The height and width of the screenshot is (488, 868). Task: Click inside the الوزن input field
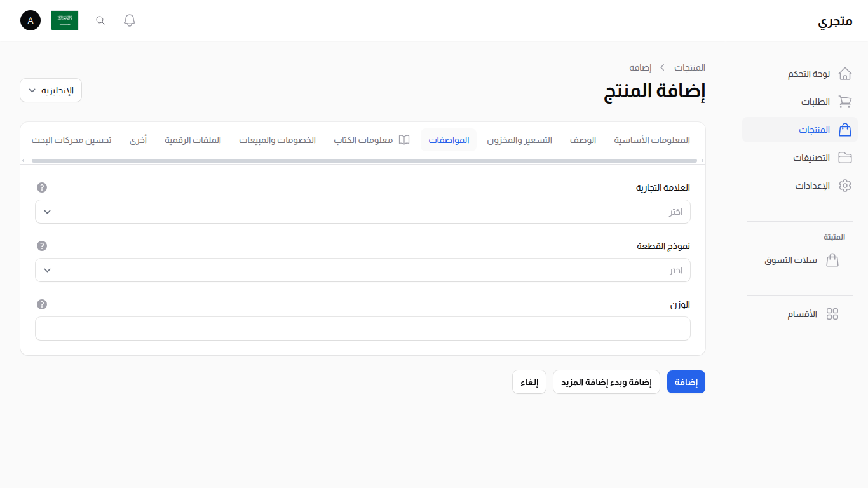point(362,329)
